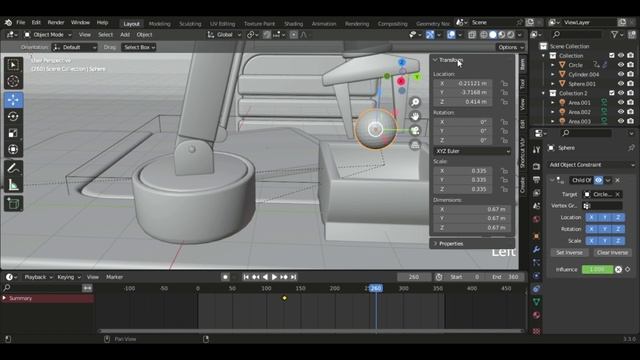Switch perspective/orthographic grid icon
This screenshot has height=360, width=640.
click(415, 145)
